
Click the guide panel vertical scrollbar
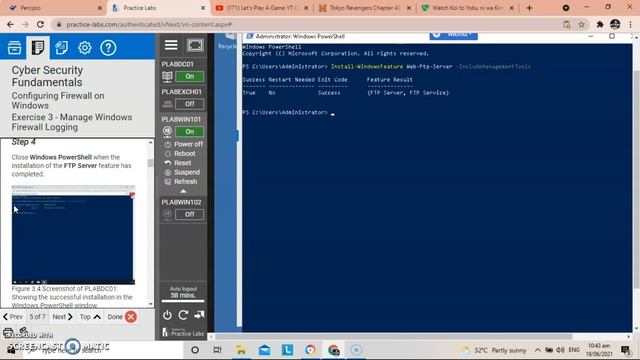[x=151, y=163]
